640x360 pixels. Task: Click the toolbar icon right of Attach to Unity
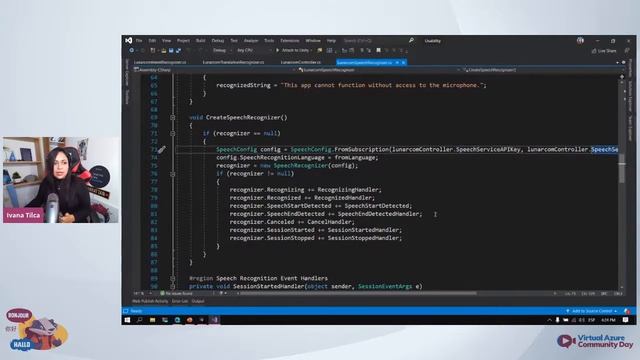pos(320,51)
